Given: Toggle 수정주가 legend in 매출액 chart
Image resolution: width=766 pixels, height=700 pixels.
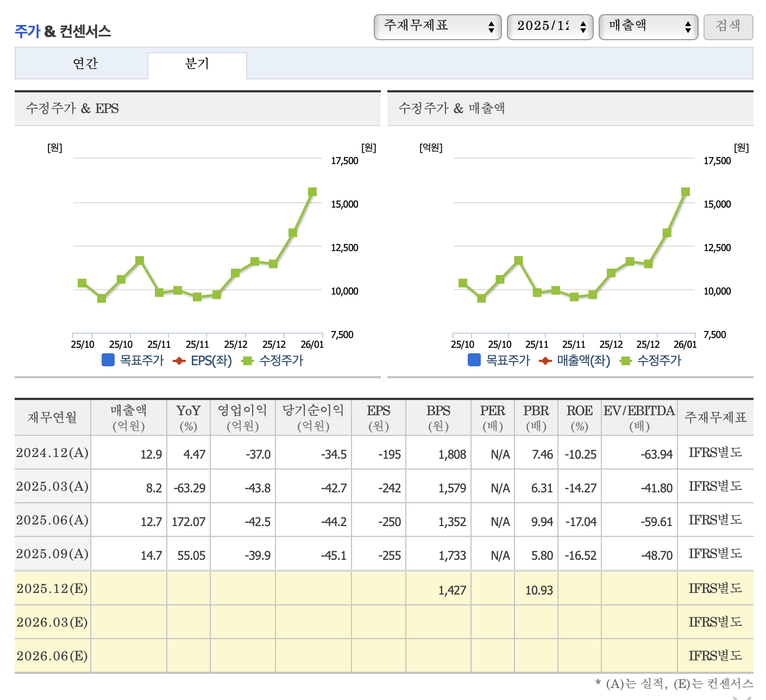Looking at the screenshot, I should coord(650,360).
